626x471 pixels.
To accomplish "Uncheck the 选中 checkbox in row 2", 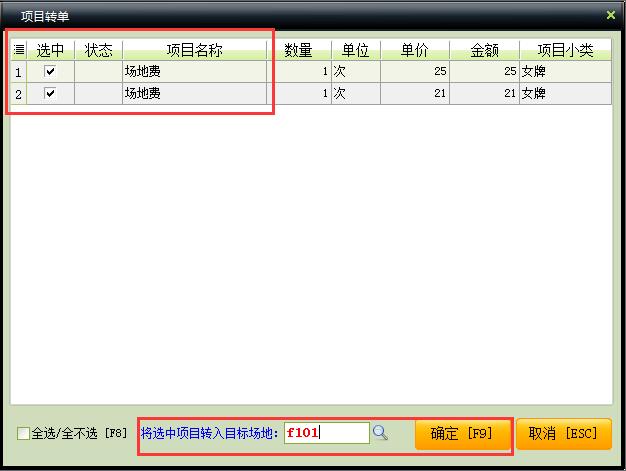I will (x=50, y=93).
